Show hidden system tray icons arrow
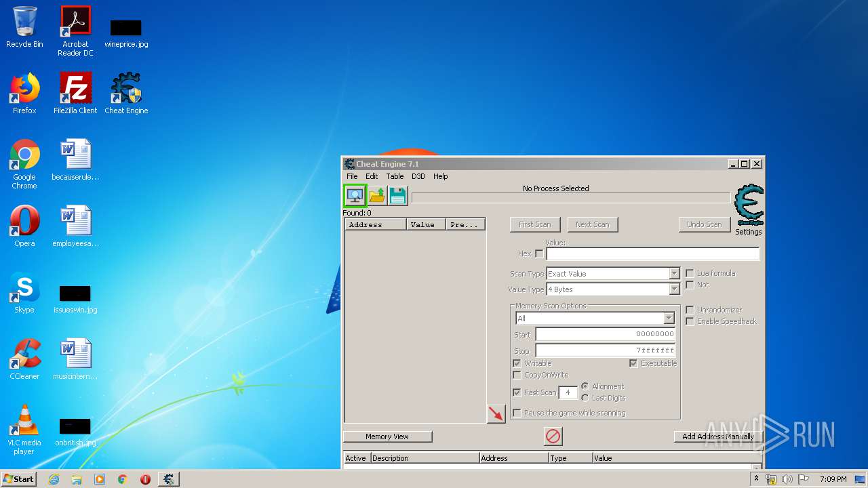The width and height of the screenshot is (868, 488). [x=756, y=479]
